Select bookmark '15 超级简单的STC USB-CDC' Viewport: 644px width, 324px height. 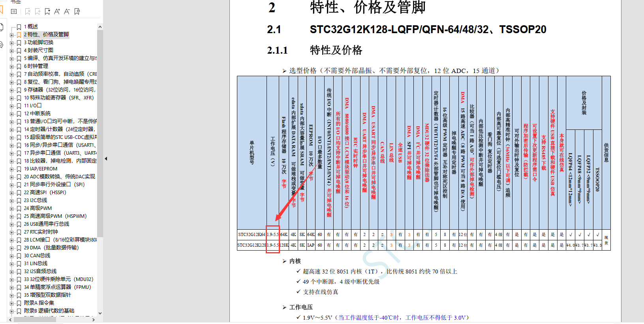click(60, 137)
